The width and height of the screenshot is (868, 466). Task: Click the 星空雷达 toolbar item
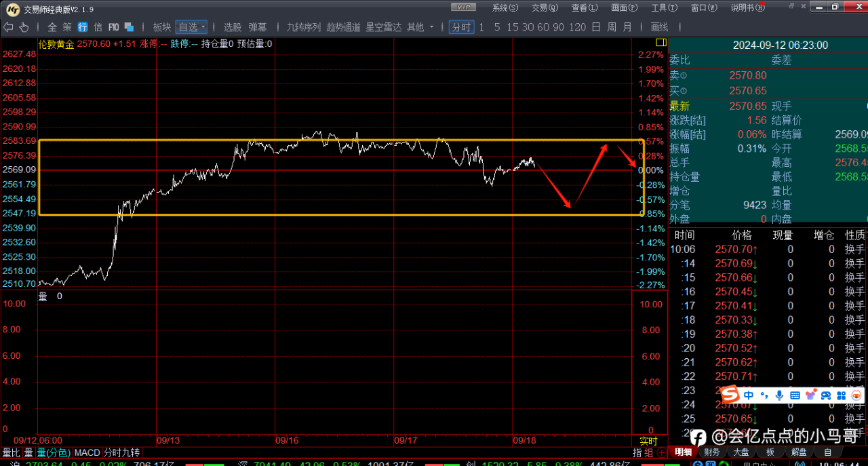pos(384,27)
